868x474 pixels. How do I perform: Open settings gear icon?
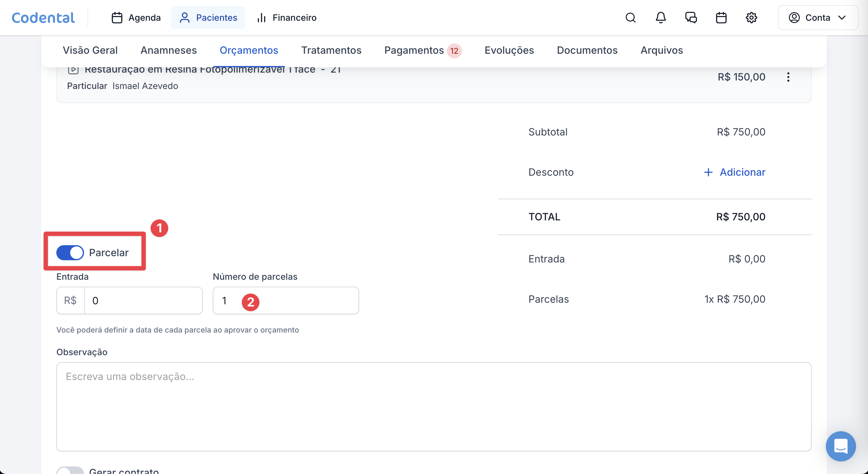[752, 18]
